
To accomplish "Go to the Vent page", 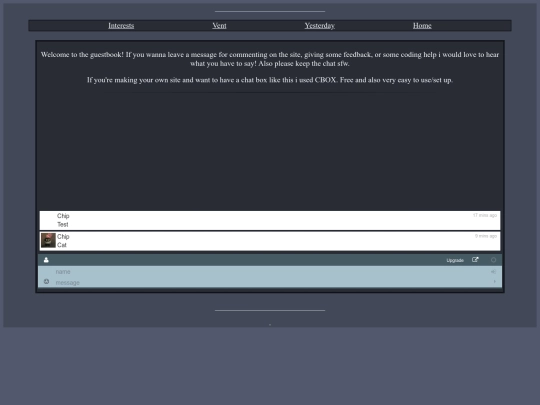I will [219, 25].
